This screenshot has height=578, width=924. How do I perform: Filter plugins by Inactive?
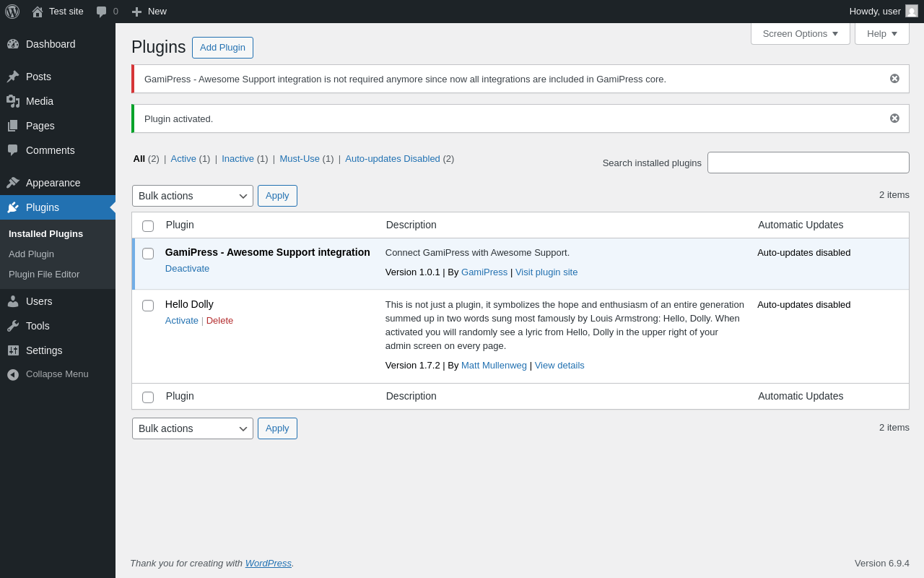(x=237, y=159)
